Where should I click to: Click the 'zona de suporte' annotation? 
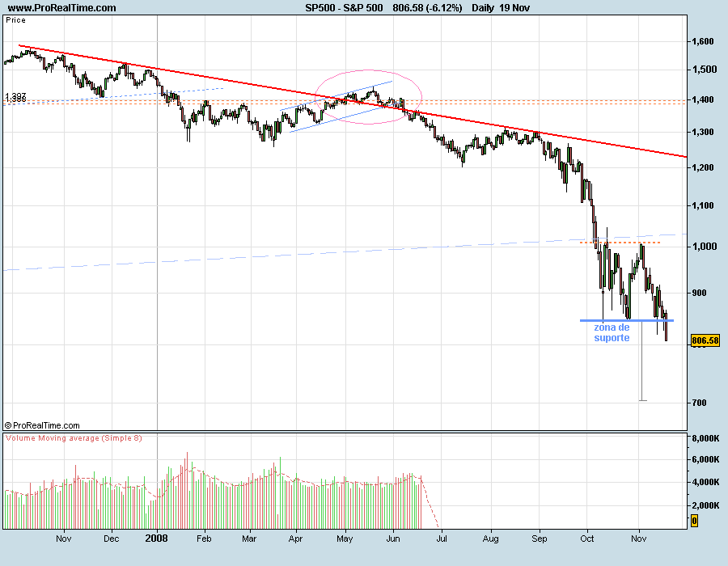pos(612,332)
